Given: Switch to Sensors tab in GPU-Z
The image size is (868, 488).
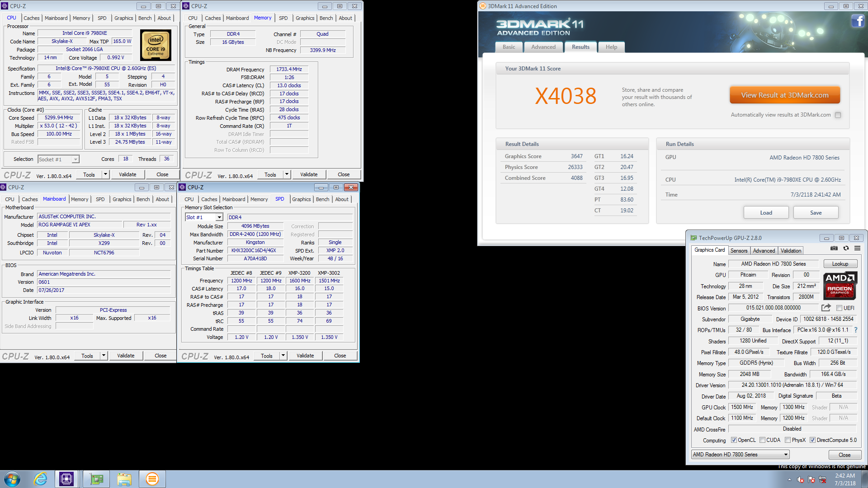Looking at the screenshot, I should tap(739, 251).
